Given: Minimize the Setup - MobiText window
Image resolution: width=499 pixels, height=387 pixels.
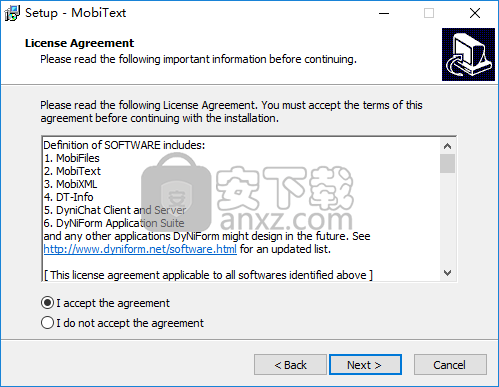Looking at the screenshot, I should tap(384, 13).
